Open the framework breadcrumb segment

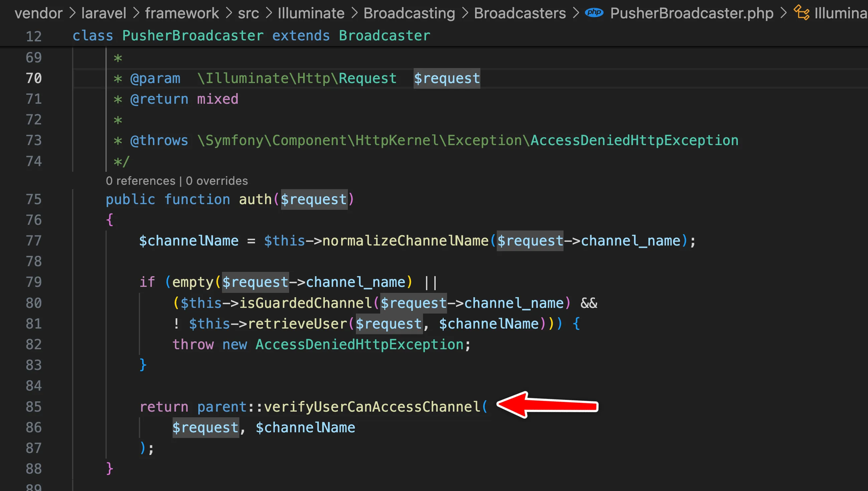pyautogui.click(x=182, y=13)
